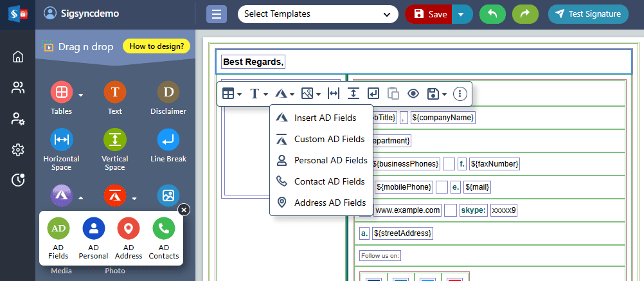The width and height of the screenshot is (644, 281).
Task: Open the AD fields toolbar dropdown
Action: point(285,94)
